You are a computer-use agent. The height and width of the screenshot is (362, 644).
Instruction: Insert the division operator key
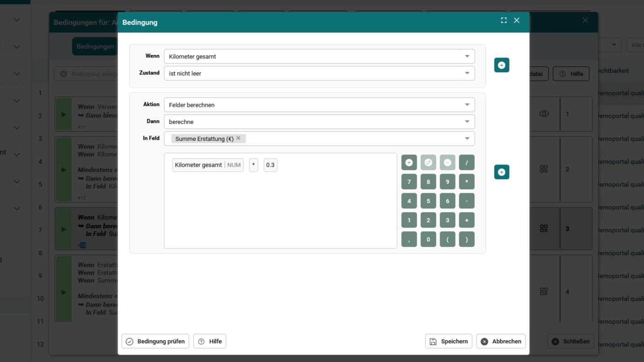pos(467,162)
